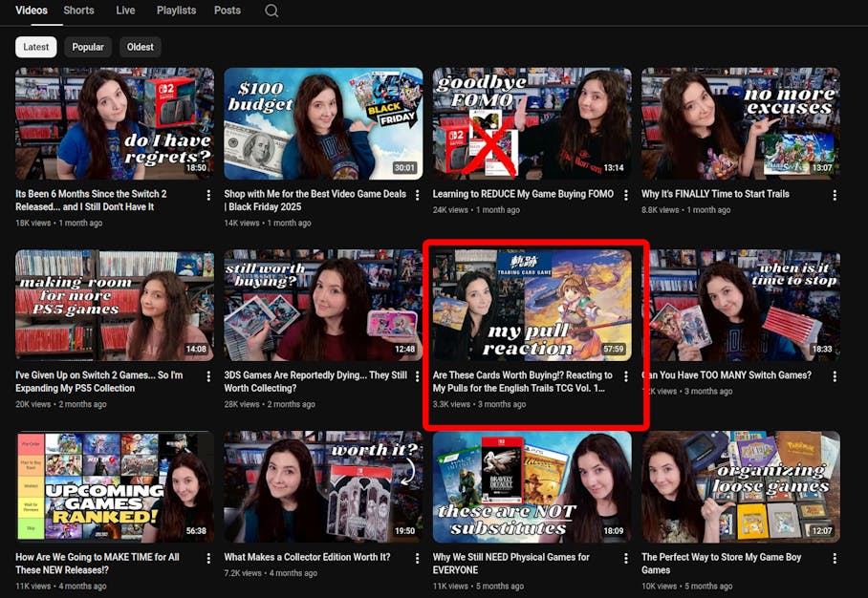Play the $100 budget Black Friday thumbnail
The image size is (868, 598).
323,123
